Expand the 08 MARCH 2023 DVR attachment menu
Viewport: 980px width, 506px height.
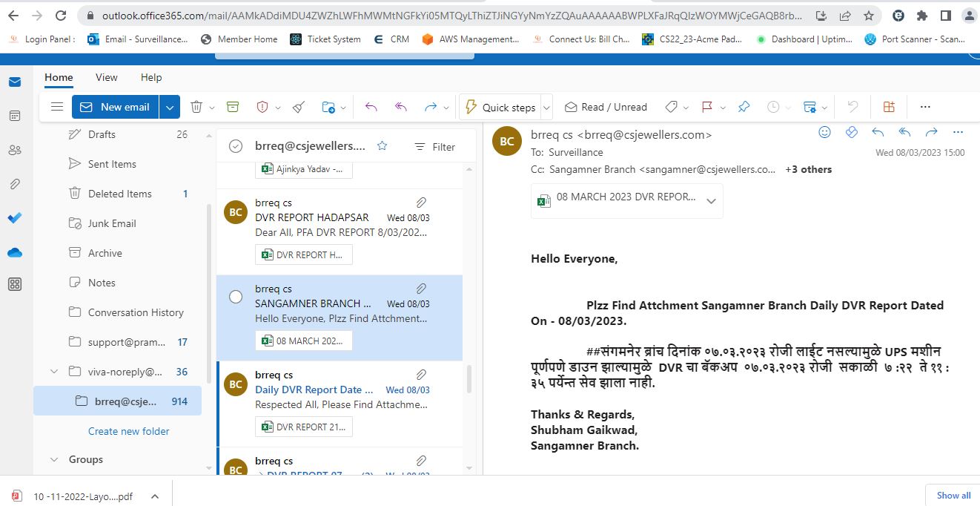pyautogui.click(x=711, y=201)
